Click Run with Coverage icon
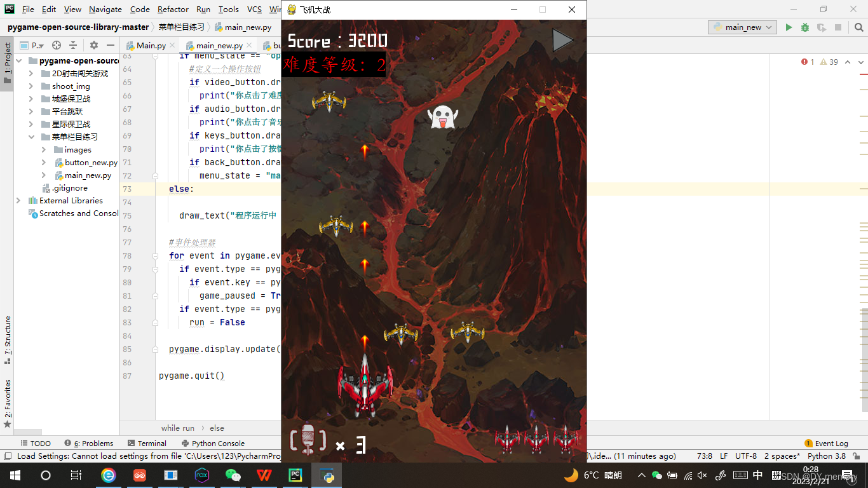868x488 pixels. coord(822,27)
